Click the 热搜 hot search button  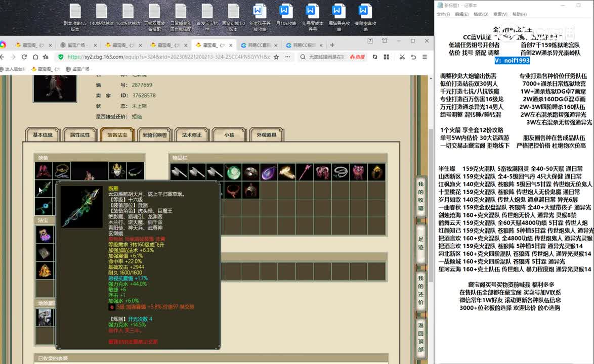click(357, 57)
